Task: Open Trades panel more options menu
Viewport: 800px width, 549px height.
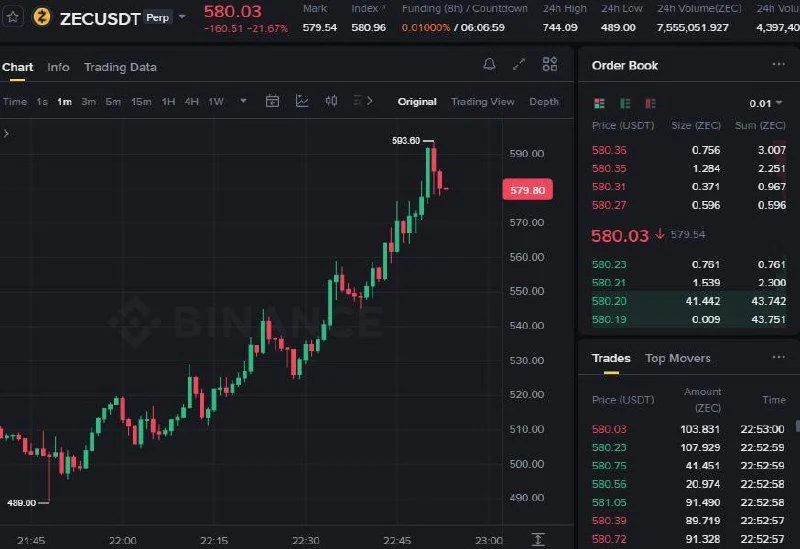Action: [x=779, y=357]
